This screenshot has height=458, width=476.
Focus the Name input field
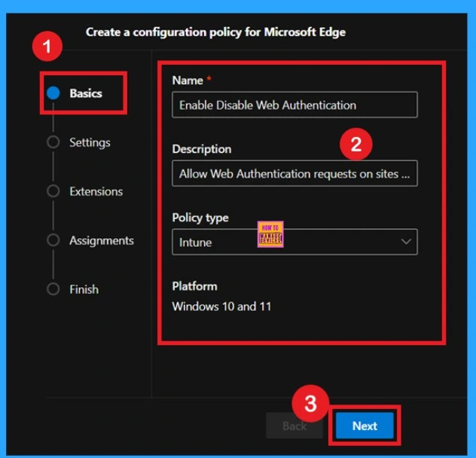(x=294, y=105)
